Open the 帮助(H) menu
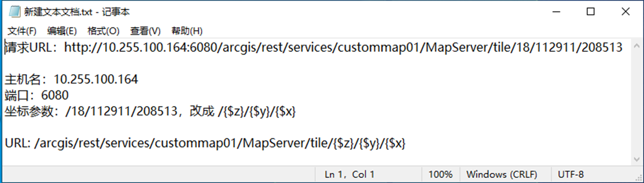Image resolution: width=644 pixels, height=183 pixels. tap(187, 31)
